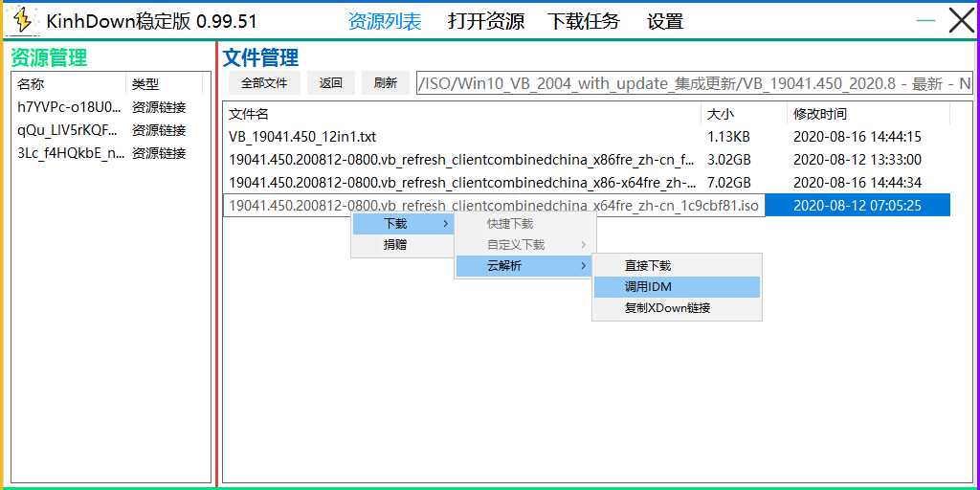Open the 打开资源 tab
Viewport: 980px width, 490px height.
(486, 21)
